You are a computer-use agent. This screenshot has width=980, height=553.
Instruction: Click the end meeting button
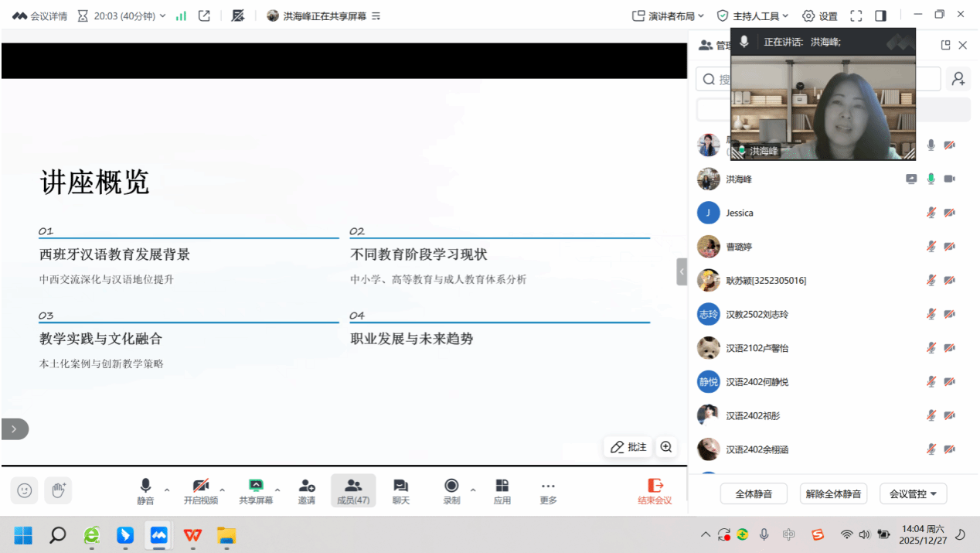coord(655,490)
